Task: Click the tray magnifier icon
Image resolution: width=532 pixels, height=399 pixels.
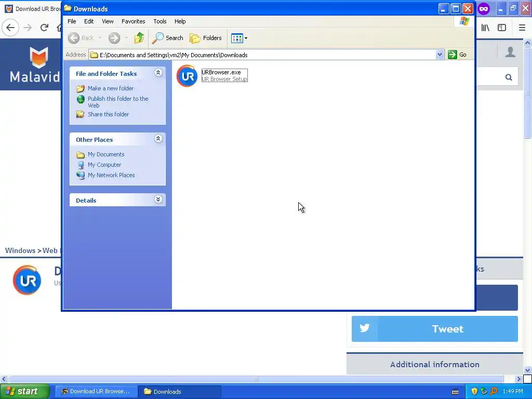Action: 494,391
